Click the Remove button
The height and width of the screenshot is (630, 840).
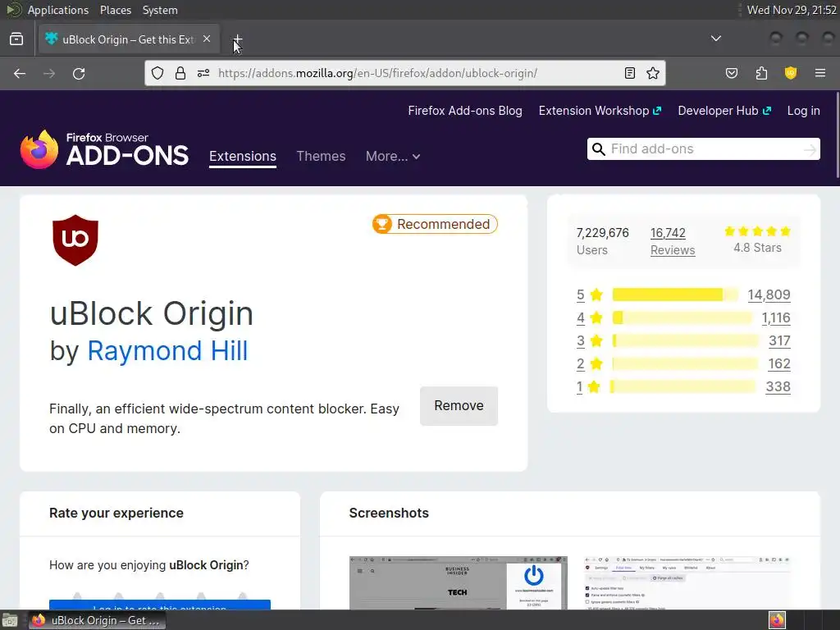459,406
